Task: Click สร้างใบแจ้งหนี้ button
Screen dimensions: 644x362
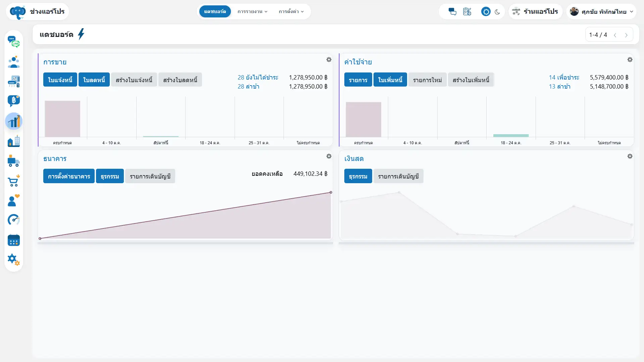Action: (134, 80)
